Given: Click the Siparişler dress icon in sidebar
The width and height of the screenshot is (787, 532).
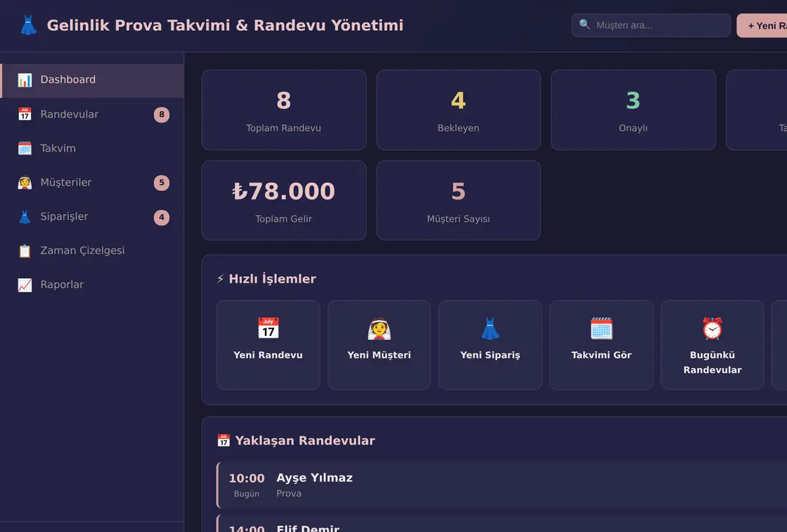Looking at the screenshot, I should click(x=25, y=216).
